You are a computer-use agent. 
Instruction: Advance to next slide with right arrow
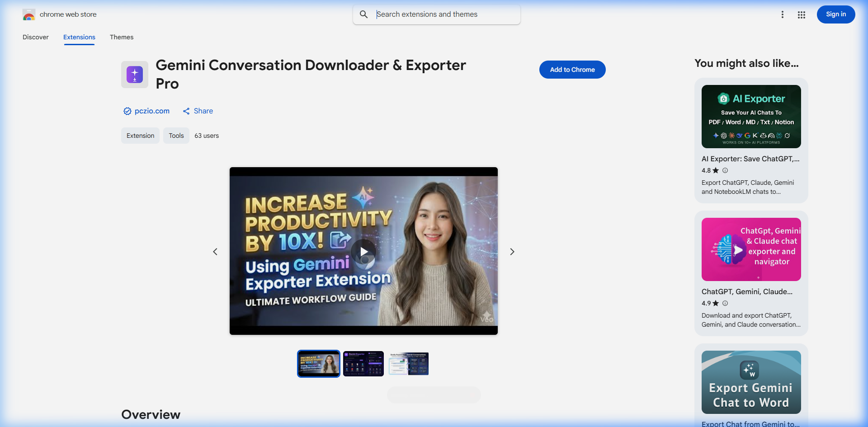click(x=512, y=252)
